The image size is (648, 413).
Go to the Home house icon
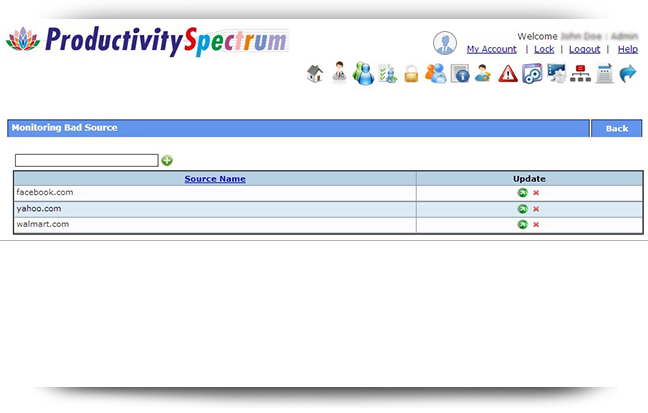coord(315,74)
